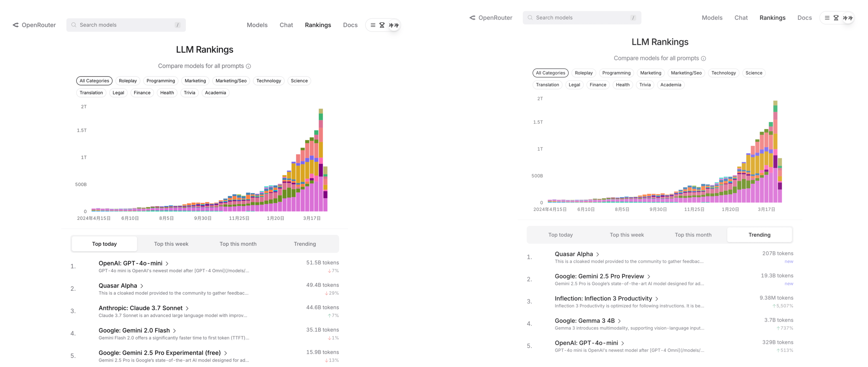Click slash shortcut badge in right search box
The image size is (868, 367).
(633, 18)
